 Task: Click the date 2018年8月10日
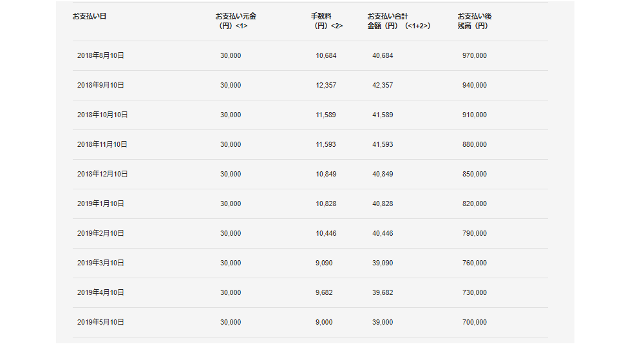click(x=100, y=56)
